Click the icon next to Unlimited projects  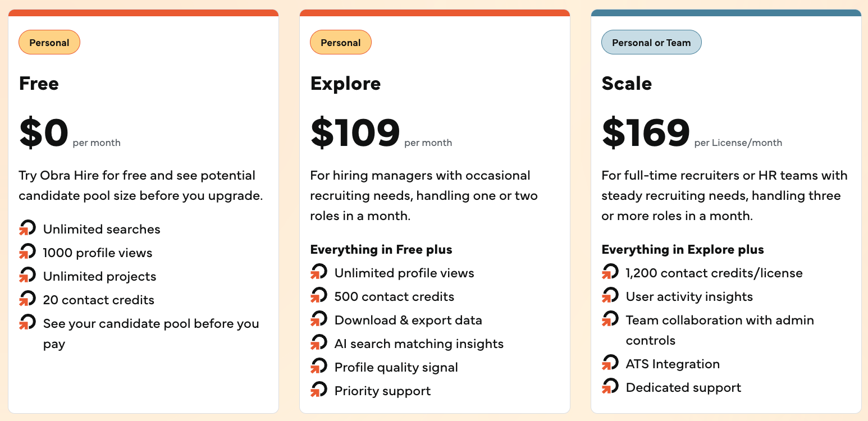coord(28,276)
